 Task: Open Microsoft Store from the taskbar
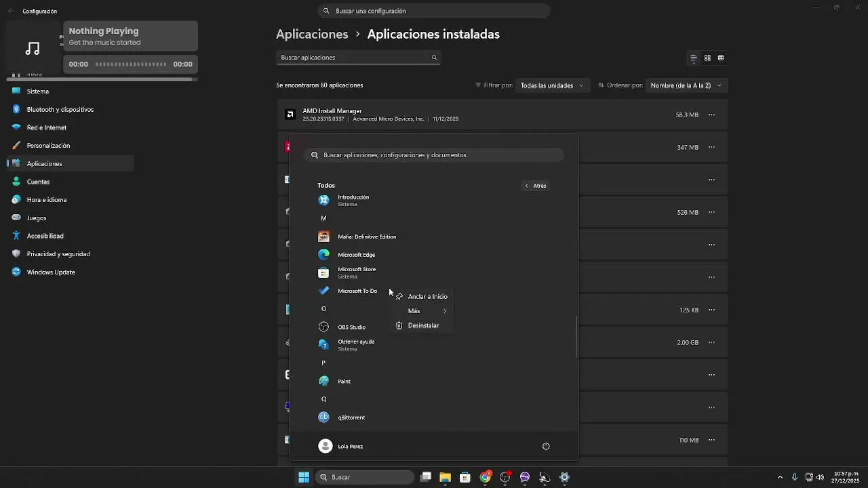pyautogui.click(x=465, y=477)
